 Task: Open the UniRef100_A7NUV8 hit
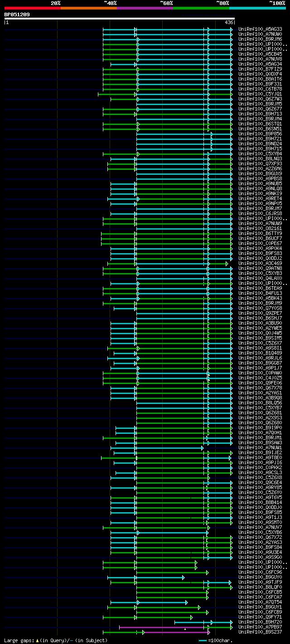coord(260,59)
